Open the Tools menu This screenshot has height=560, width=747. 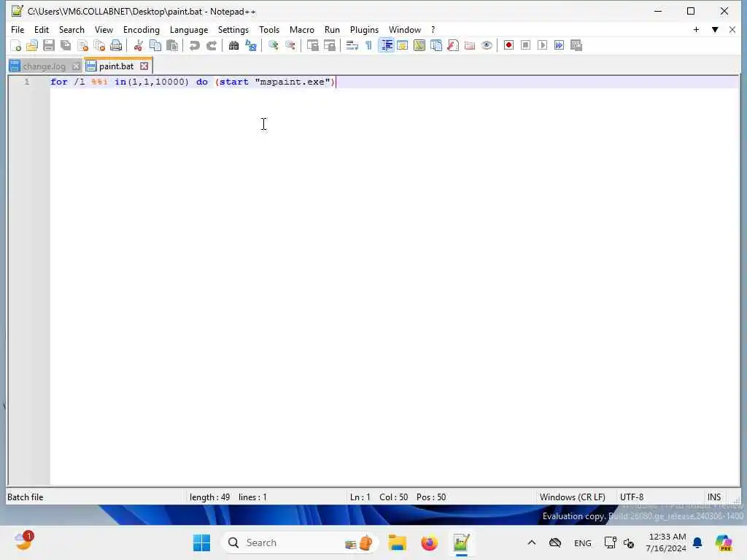[269, 29]
